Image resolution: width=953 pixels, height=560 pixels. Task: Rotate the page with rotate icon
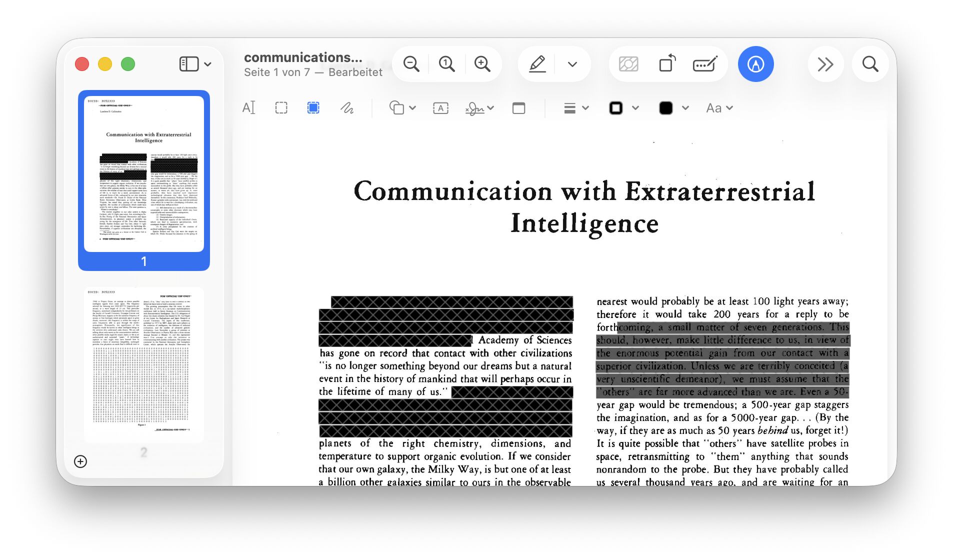pyautogui.click(x=667, y=64)
